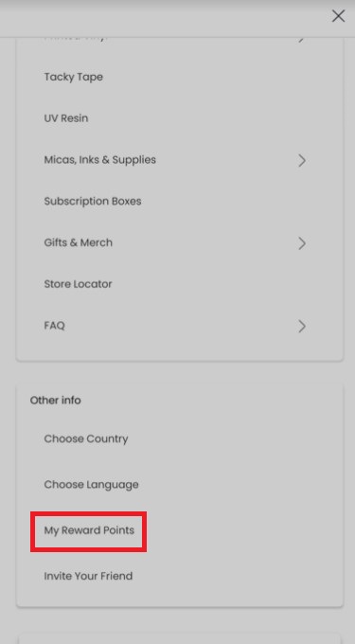Select the Gifts & Merch label
The width and height of the screenshot is (355, 644).
[78, 242]
